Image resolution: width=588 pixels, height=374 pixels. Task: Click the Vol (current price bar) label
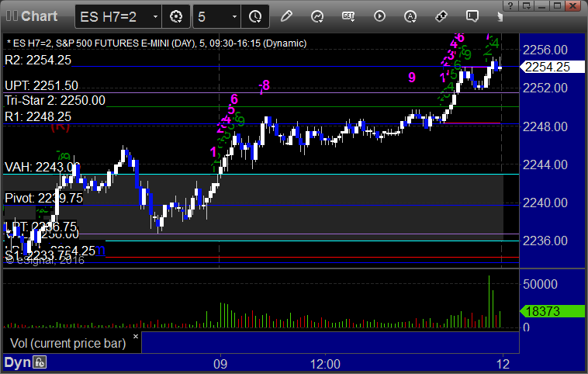pyautogui.click(x=67, y=343)
